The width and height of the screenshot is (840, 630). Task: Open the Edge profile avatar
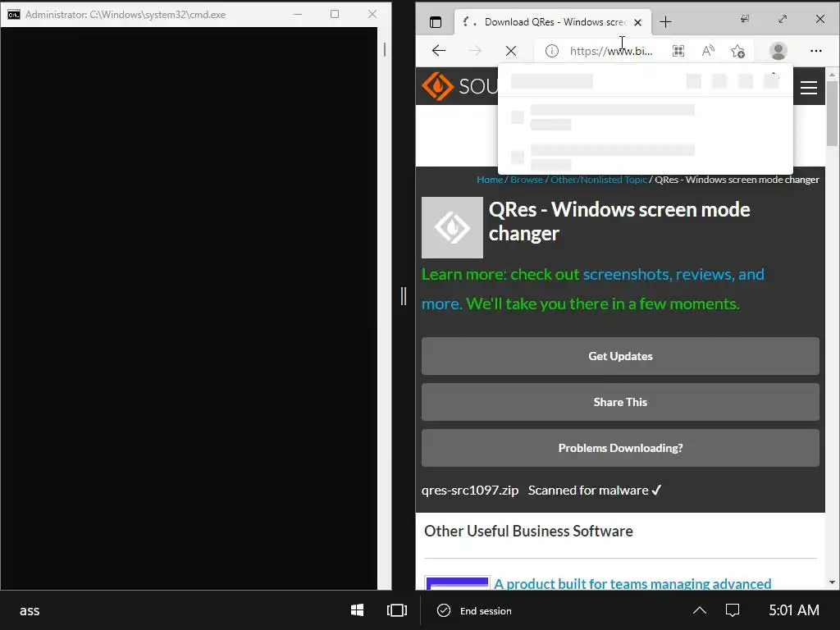pyautogui.click(x=778, y=51)
